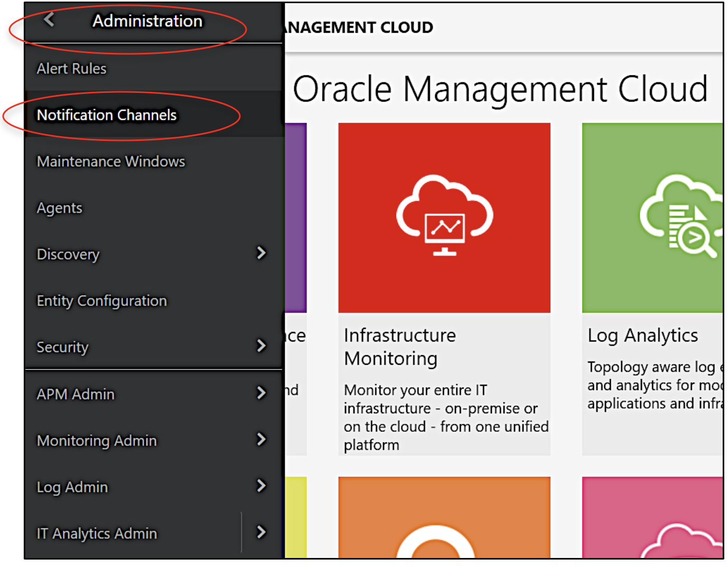Select Notification Channels from the menu
Image resolution: width=728 pixels, height=568 pixels.
tap(106, 115)
